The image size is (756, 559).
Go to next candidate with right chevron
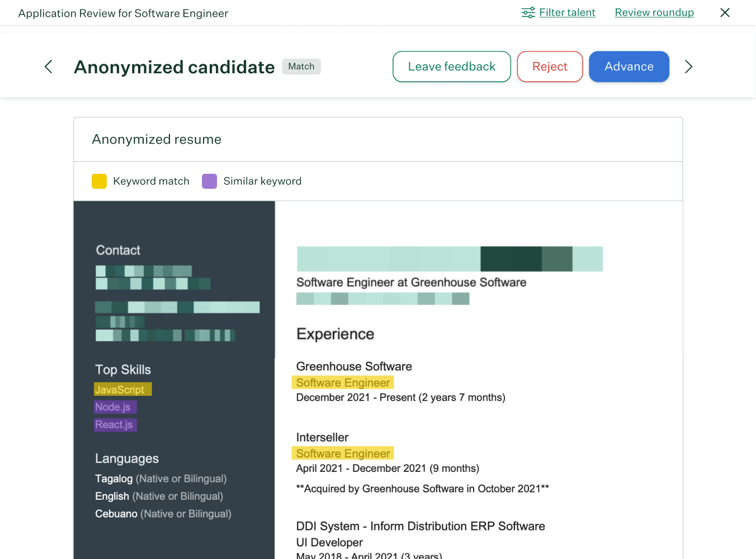point(688,67)
